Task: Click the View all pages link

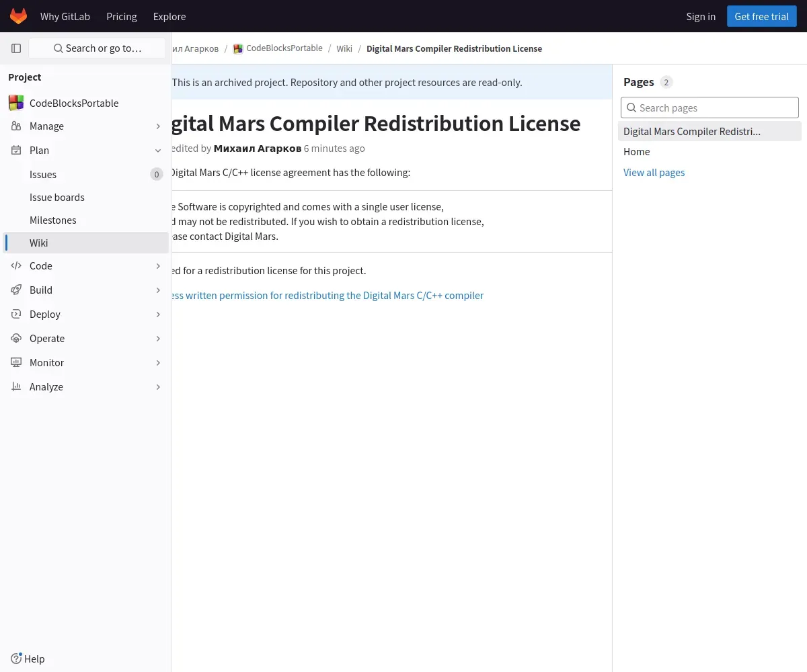Action: tap(654, 172)
